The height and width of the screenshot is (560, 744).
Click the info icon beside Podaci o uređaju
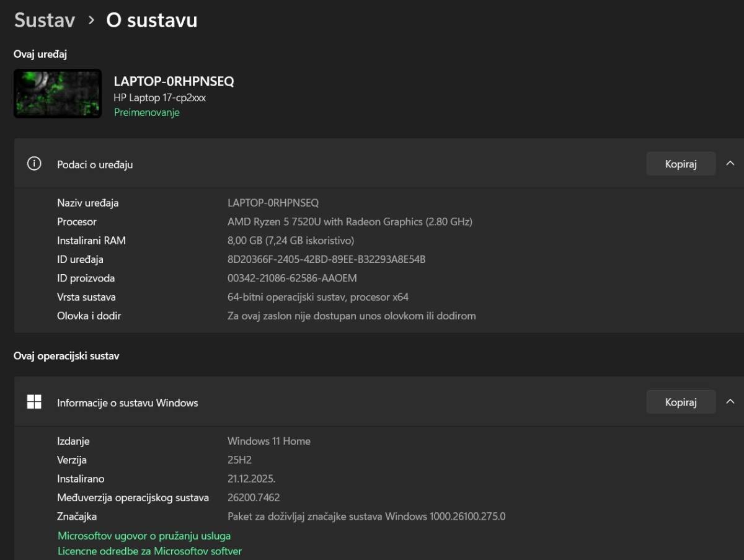click(34, 164)
